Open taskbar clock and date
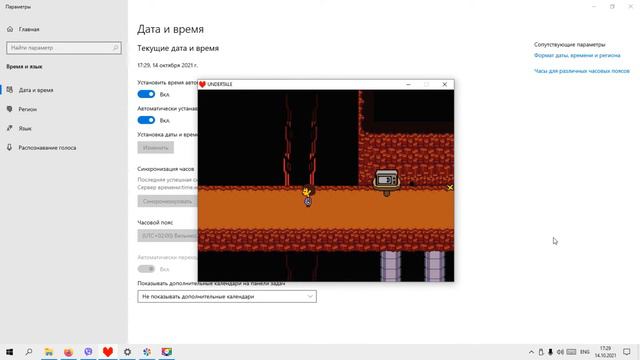This screenshot has width=640, height=360. coord(605,352)
